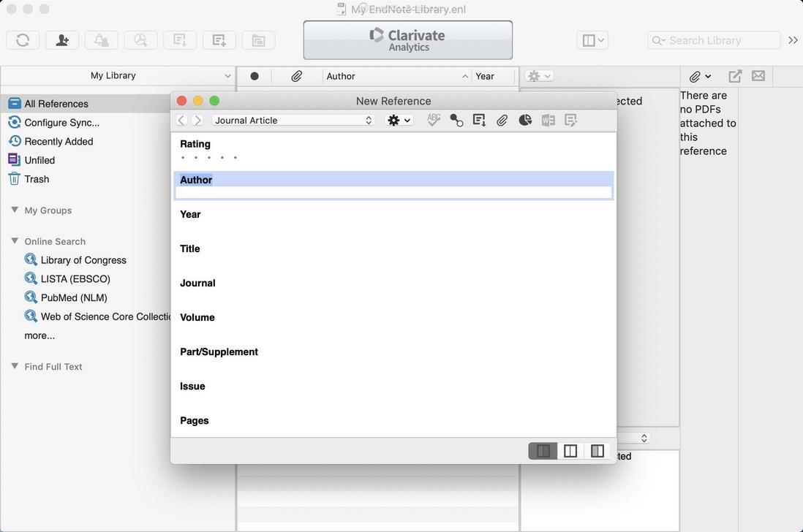Open the activity feed bell icon
This screenshot has width=803, height=532.
pos(102,40)
